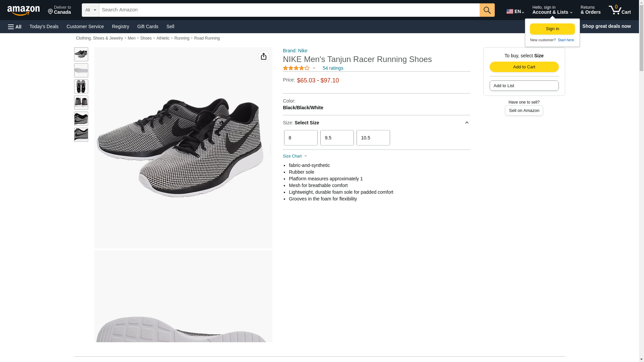Screen dimensions: 644x362
Task: Select size 10.5 option
Action: (373, 138)
